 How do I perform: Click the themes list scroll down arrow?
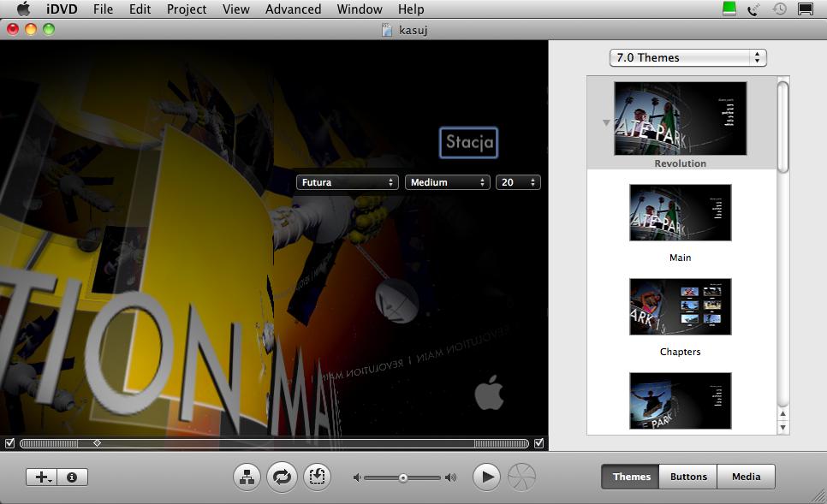coord(783,428)
